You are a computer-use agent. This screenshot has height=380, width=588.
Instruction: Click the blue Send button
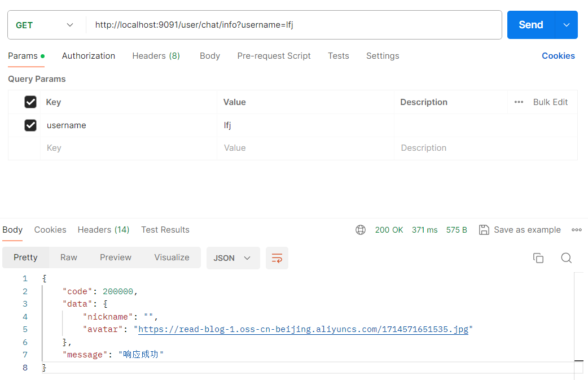[530, 25]
